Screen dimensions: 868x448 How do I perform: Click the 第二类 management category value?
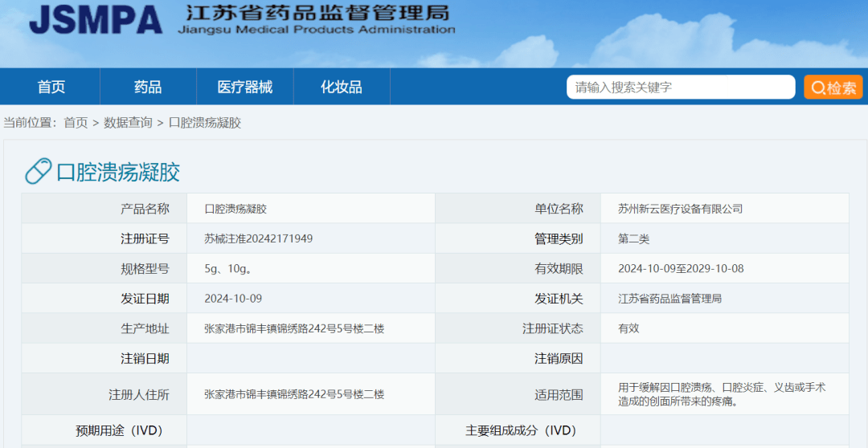[633, 238]
